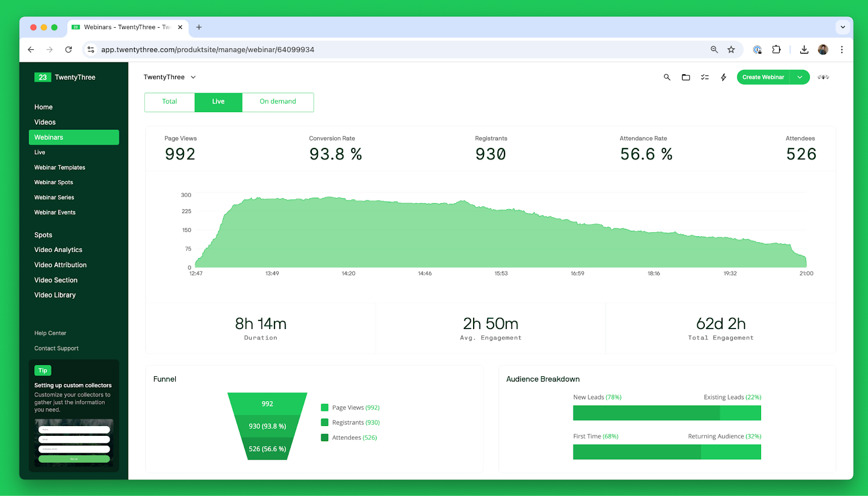Open the user avatar icon beside Create Webinar
The height and width of the screenshot is (496, 868).
823,78
